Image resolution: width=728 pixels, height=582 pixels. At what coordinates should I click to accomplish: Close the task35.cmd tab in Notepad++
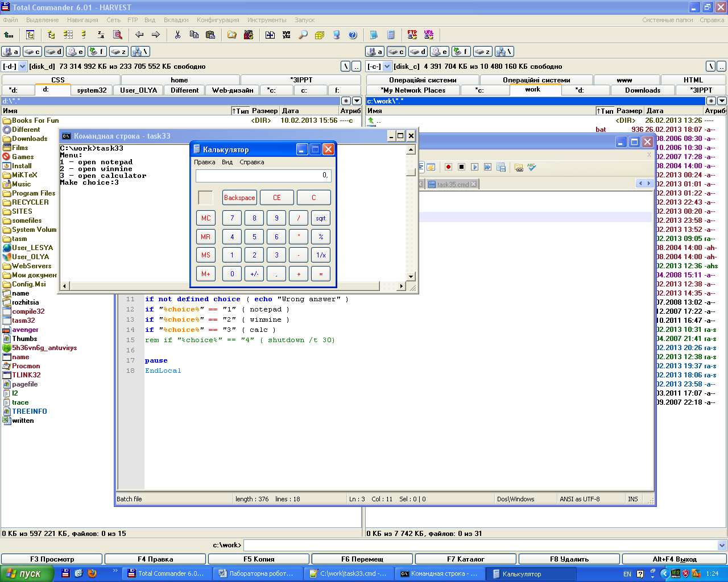(x=473, y=184)
